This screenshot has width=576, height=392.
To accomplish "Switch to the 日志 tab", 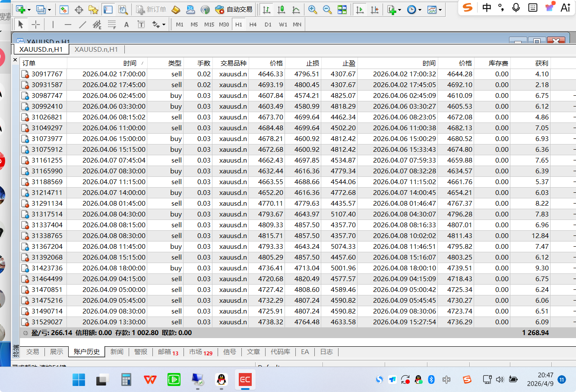I will click(x=326, y=352).
